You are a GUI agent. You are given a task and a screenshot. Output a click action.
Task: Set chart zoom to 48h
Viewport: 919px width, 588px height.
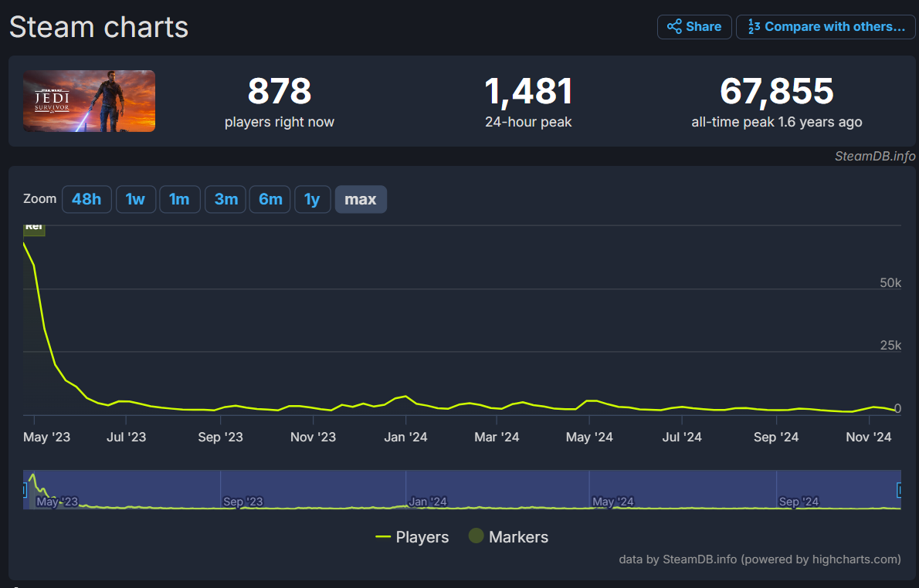point(86,199)
